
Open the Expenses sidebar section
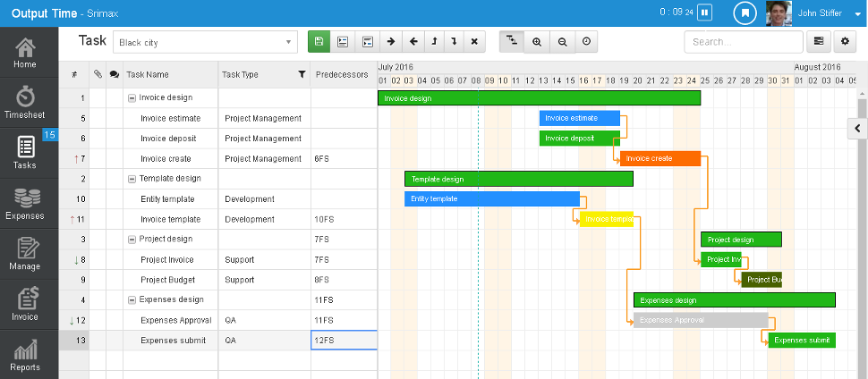pyautogui.click(x=25, y=204)
